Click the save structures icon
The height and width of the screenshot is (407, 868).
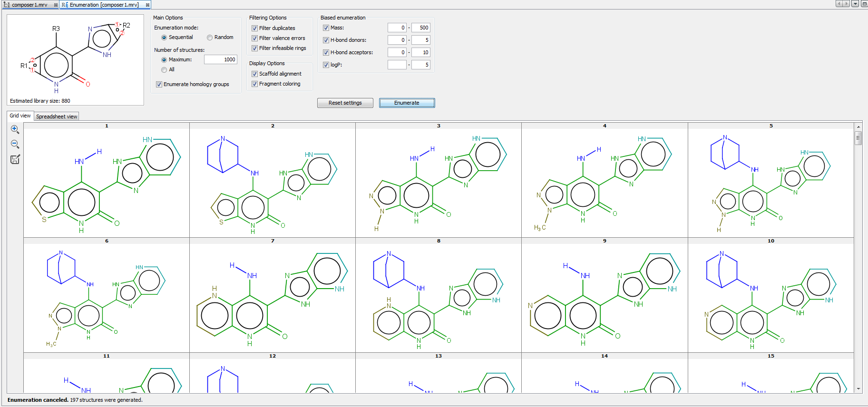(x=15, y=159)
